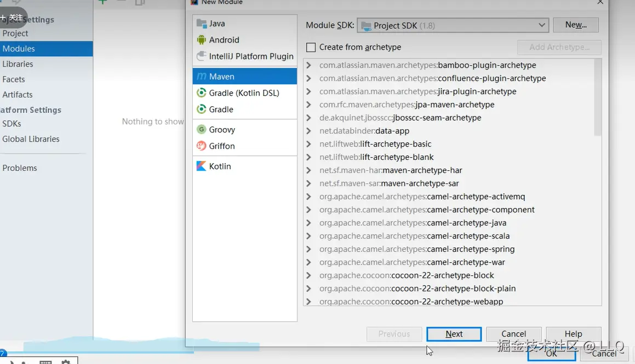Close the New Module dialog
Screen dimensions: 635x364
point(600,2)
